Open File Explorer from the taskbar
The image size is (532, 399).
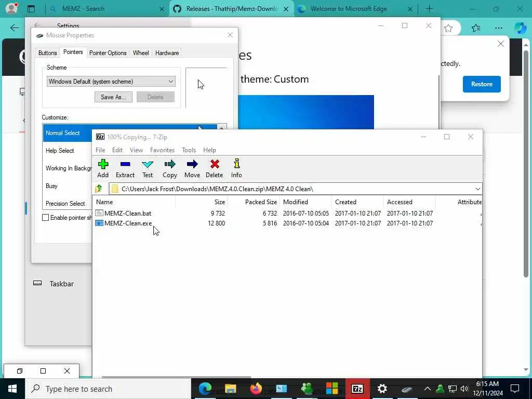(x=230, y=389)
